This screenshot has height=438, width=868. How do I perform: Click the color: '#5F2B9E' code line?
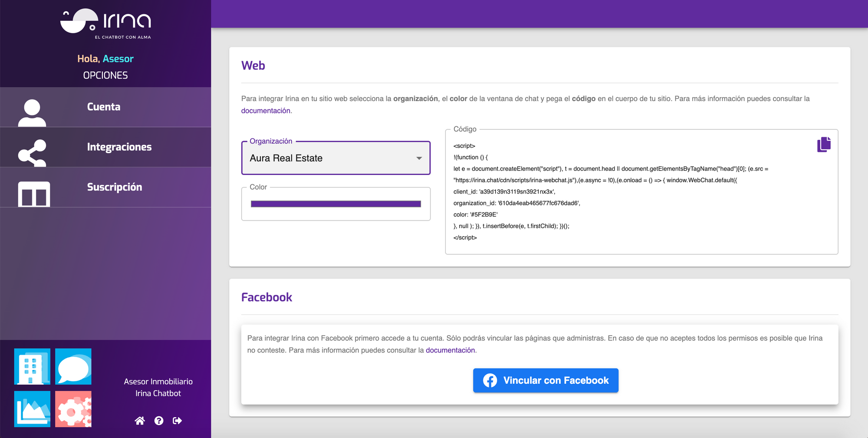tap(475, 214)
